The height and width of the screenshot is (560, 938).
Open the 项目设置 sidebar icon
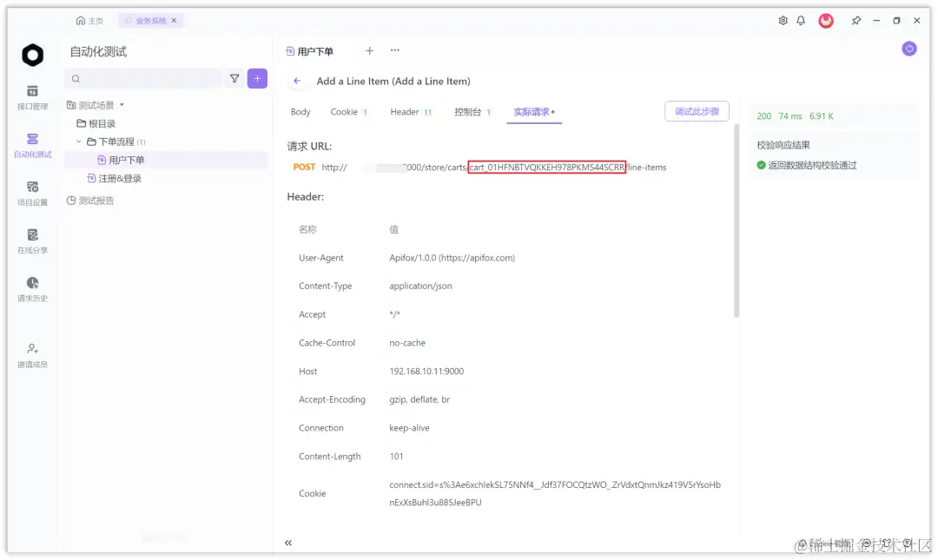32,194
